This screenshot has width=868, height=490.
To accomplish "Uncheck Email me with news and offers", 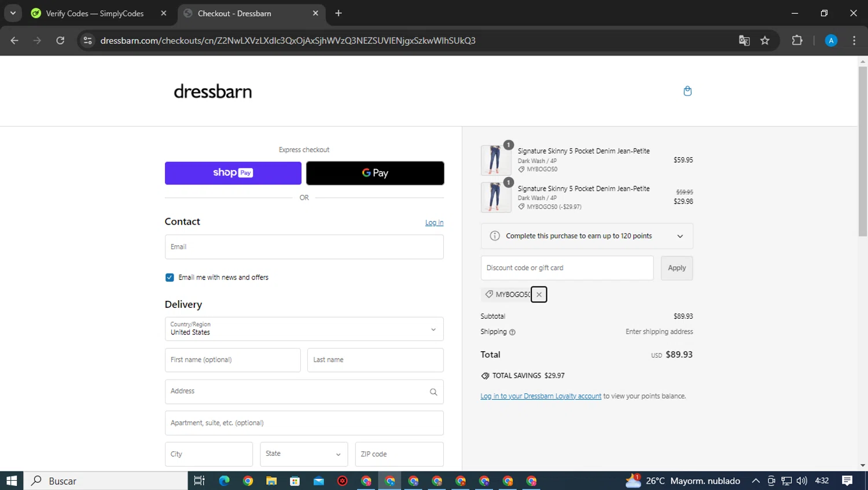I will point(170,278).
